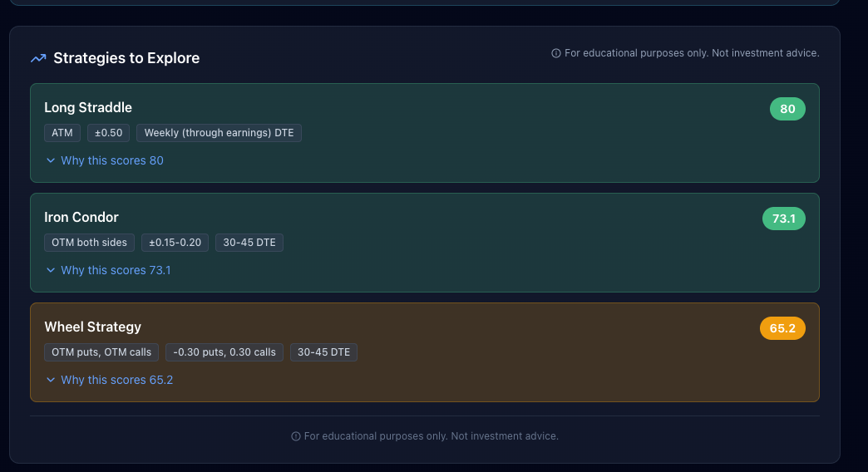Click the OTM both sides tag
The width and height of the screenshot is (868, 472).
[x=89, y=243]
